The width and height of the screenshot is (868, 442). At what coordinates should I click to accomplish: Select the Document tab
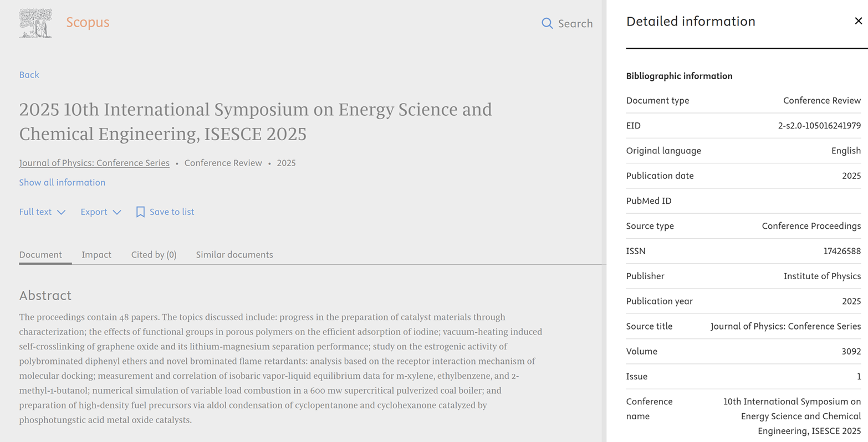point(40,255)
